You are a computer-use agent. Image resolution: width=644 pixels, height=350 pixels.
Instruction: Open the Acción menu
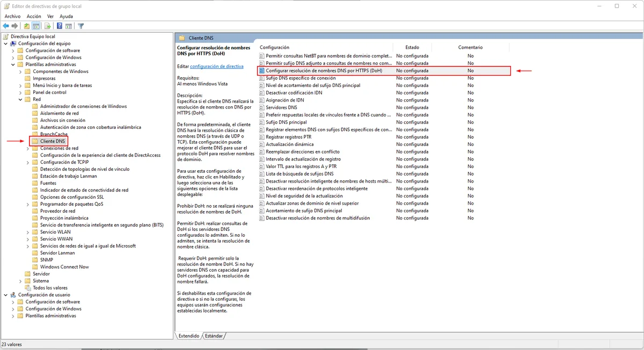pos(34,16)
